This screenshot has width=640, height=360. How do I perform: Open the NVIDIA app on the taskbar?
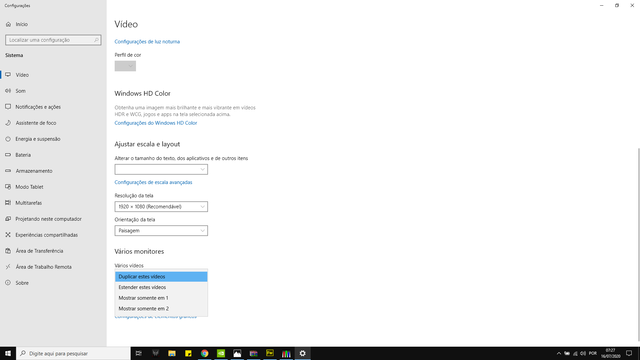coord(221,353)
